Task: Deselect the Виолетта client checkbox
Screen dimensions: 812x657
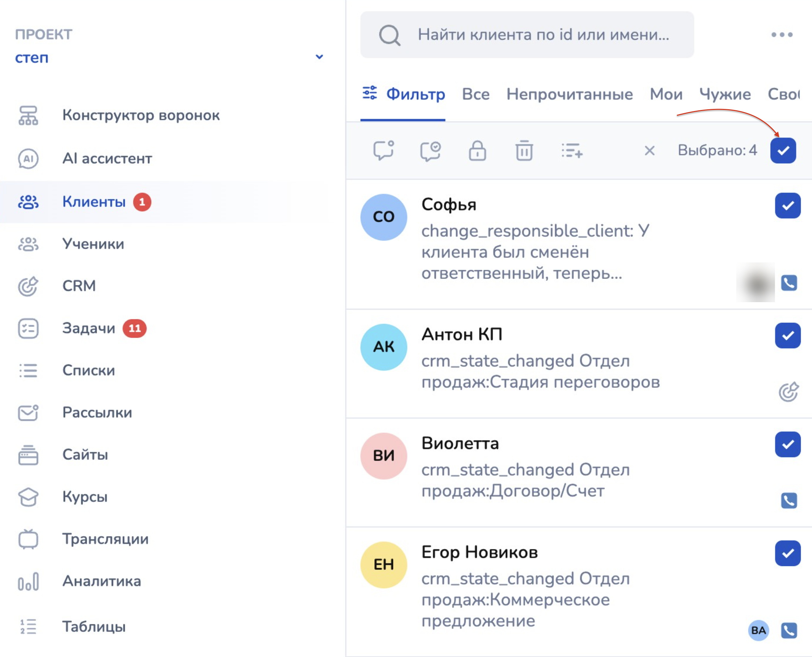Action: (787, 444)
